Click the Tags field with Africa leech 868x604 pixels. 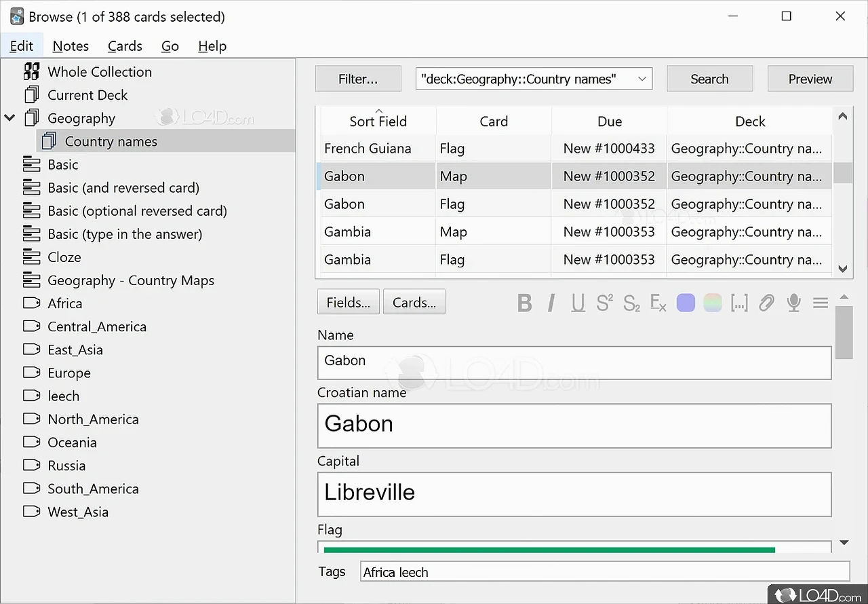605,571
